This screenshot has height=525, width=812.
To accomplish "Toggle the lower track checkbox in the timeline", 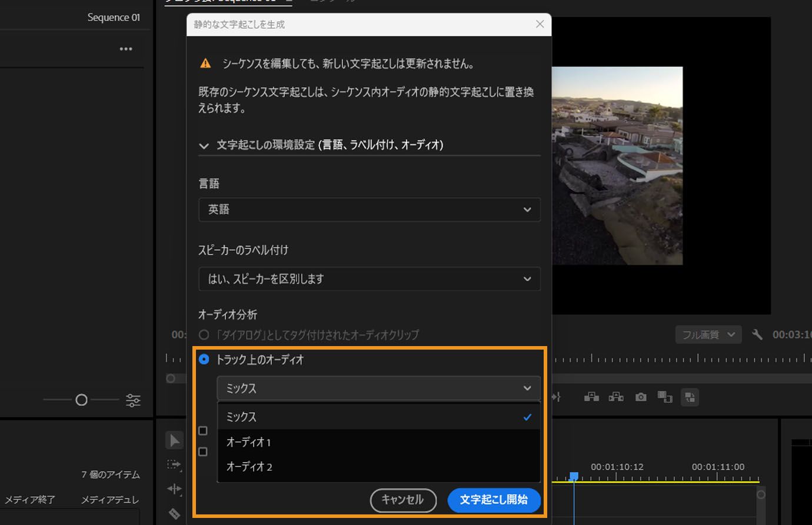I will click(x=203, y=451).
